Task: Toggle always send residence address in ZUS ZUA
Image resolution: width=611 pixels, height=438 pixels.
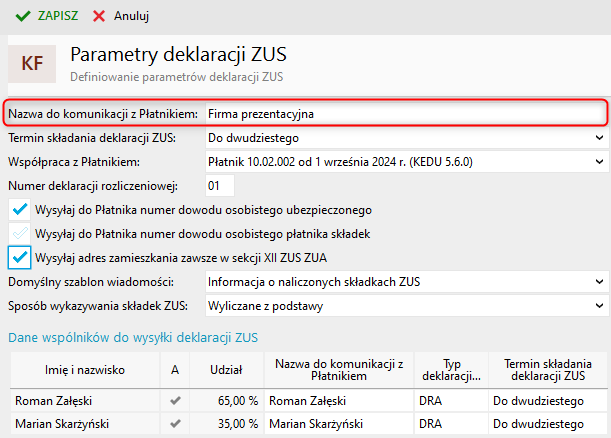Action: (20, 257)
